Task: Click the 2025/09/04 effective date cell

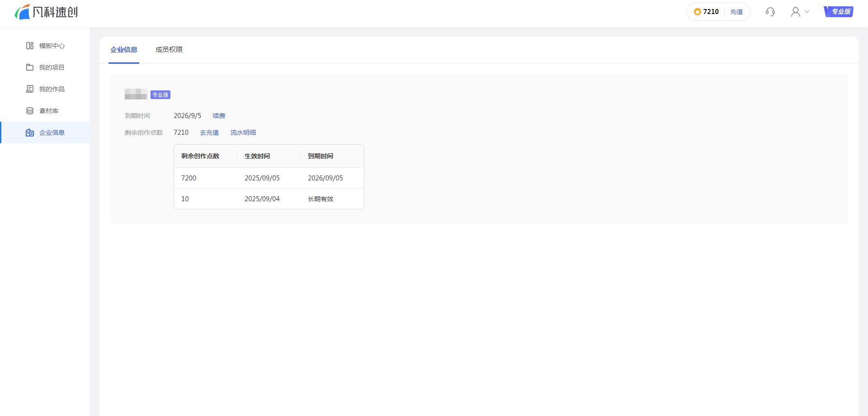Action: [x=262, y=199]
